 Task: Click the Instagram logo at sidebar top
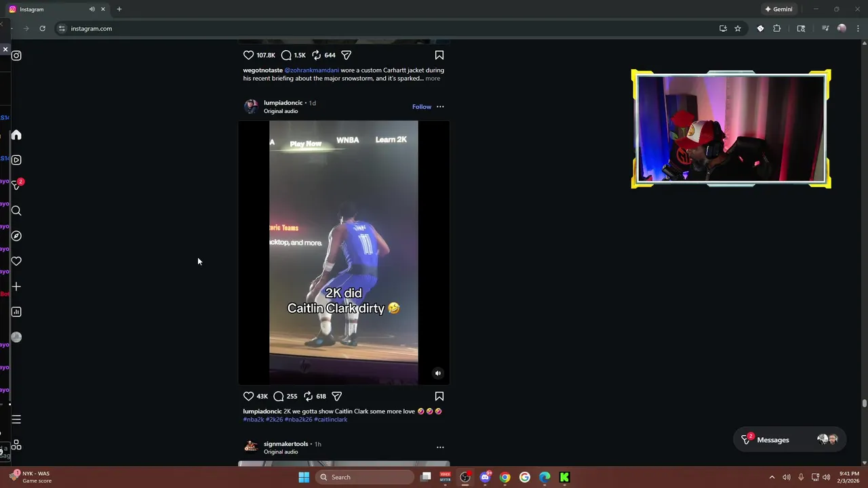pos(16,56)
